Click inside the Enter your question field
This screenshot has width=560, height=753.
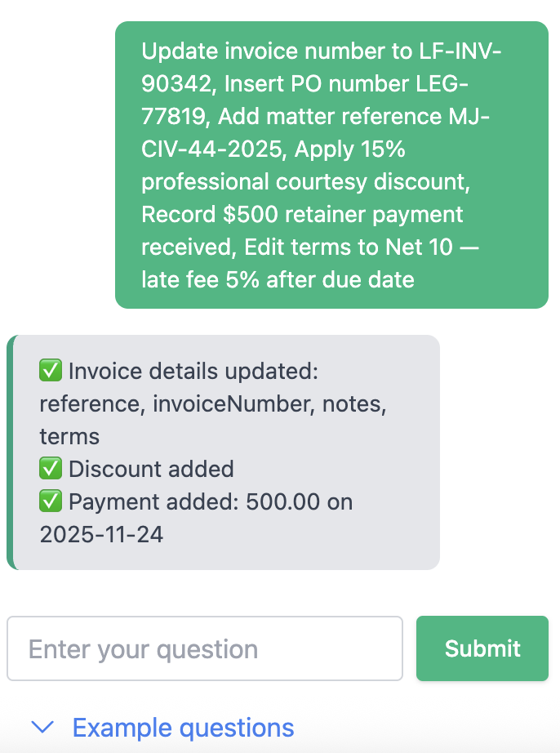204,648
